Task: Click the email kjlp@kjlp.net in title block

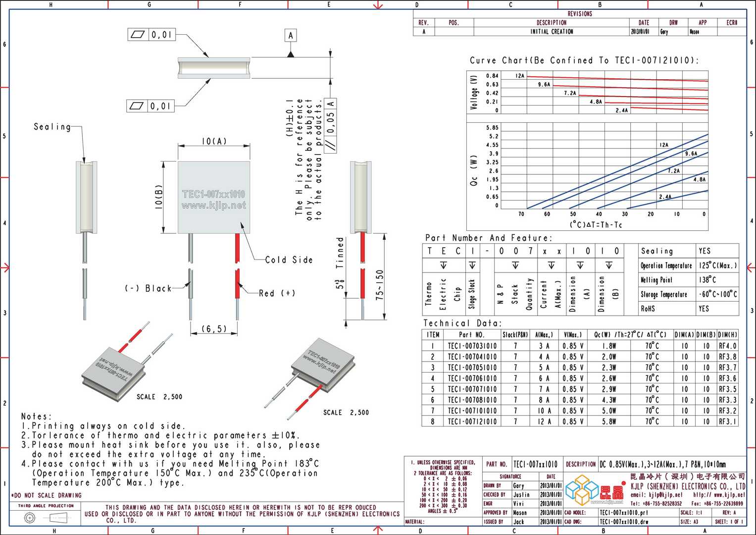Action: tap(656, 495)
